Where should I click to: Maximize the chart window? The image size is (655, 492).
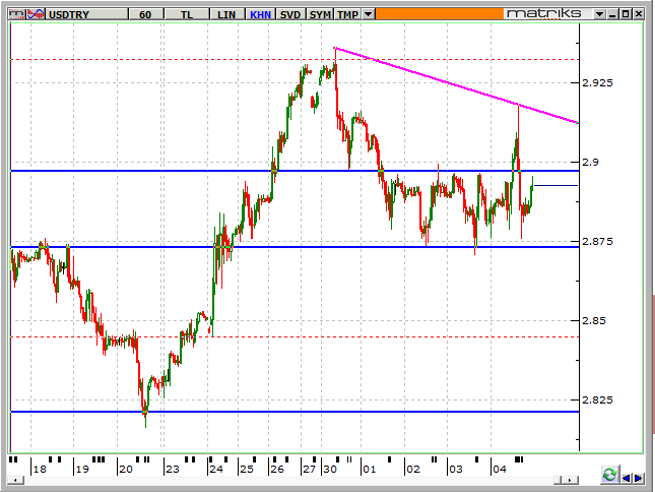[626, 14]
